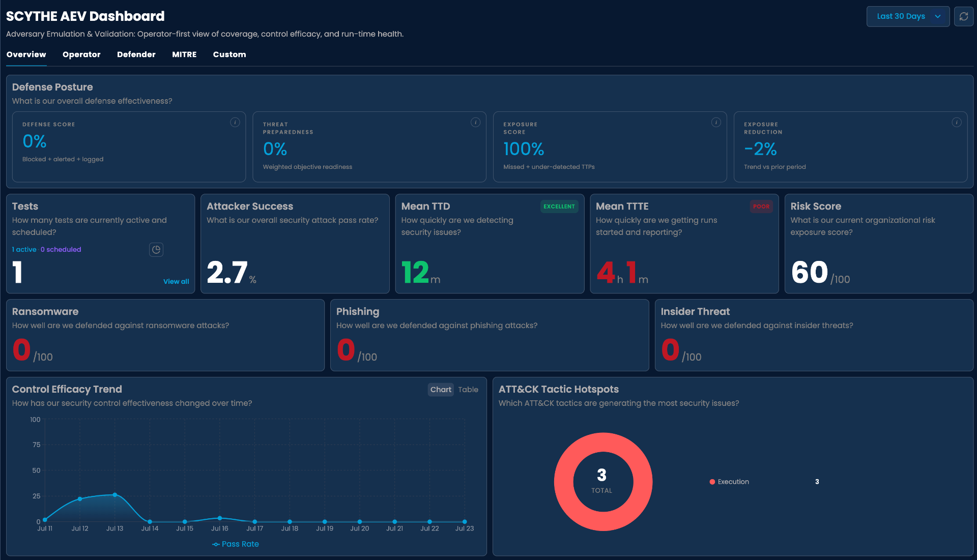Click the Attacker Success 2.7% value

[232, 272]
